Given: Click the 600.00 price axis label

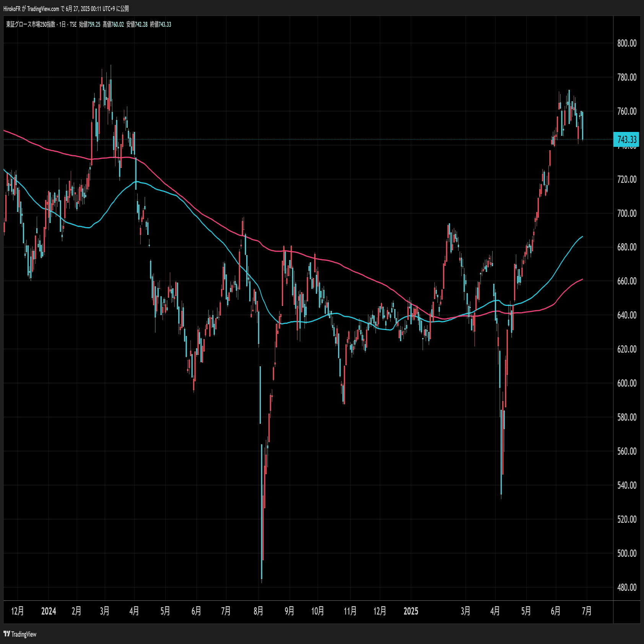Looking at the screenshot, I should (x=627, y=383).
